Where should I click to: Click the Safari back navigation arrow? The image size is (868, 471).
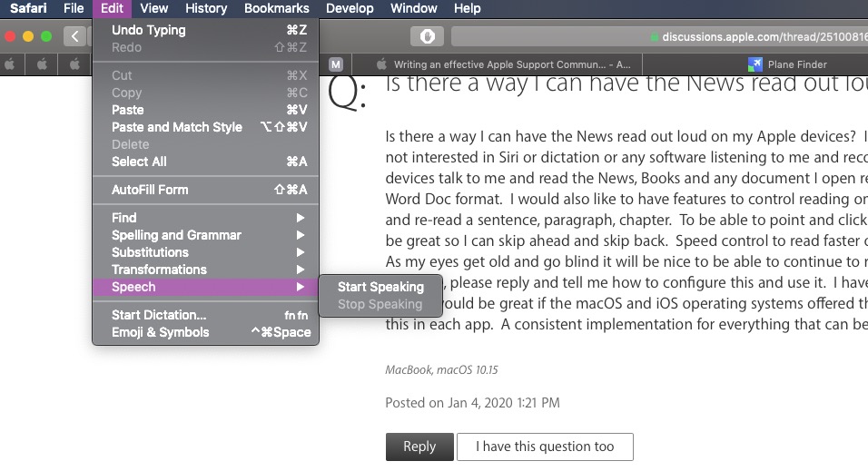coord(74,36)
